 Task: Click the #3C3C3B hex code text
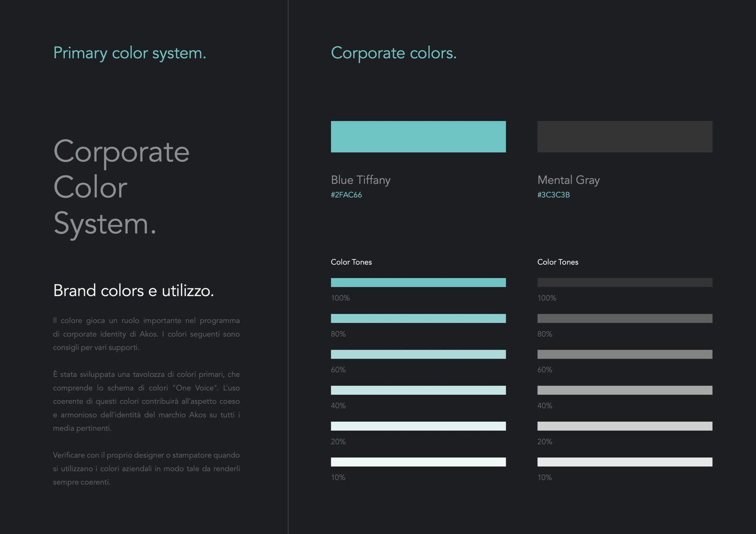(x=553, y=195)
